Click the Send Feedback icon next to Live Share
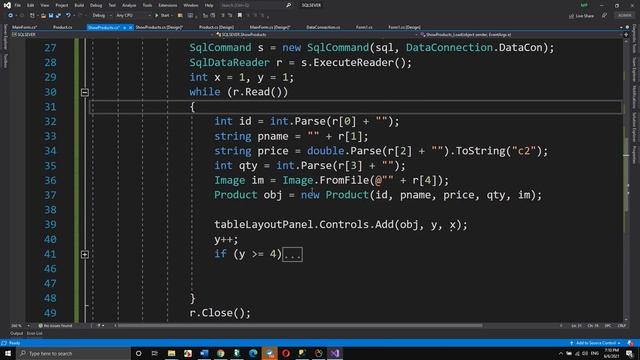 (x=604, y=16)
